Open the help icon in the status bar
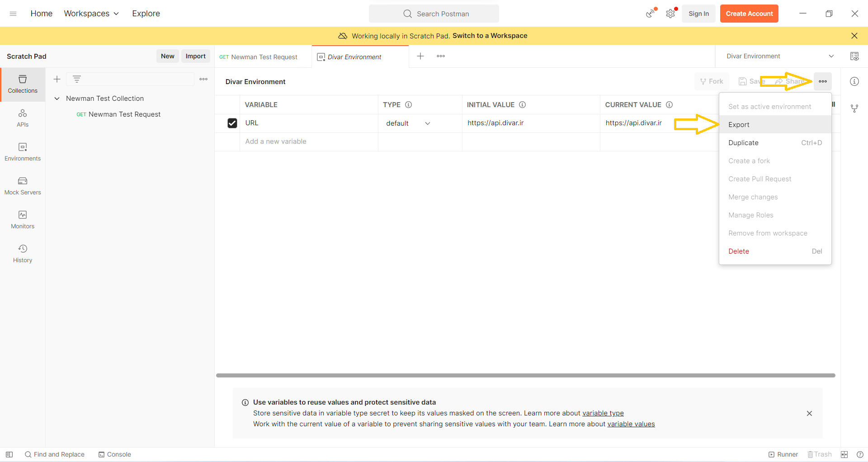The height and width of the screenshot is (462, 868). 860,454
